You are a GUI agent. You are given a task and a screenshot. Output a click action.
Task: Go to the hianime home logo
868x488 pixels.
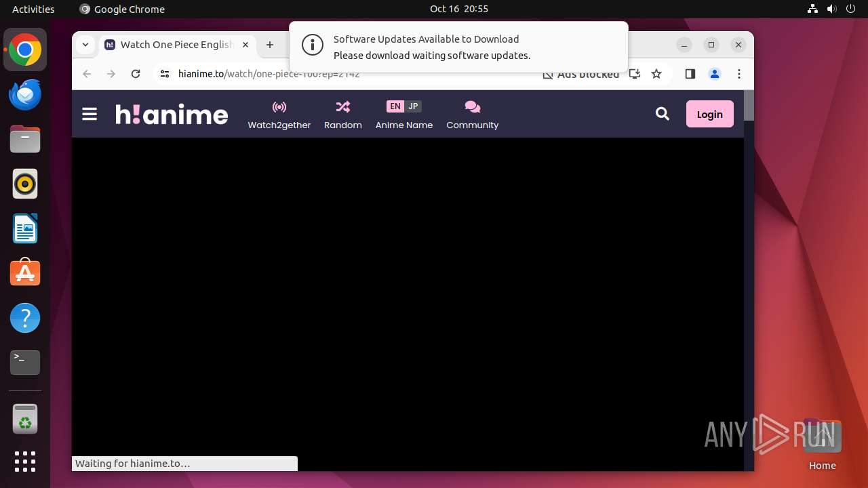172,115
